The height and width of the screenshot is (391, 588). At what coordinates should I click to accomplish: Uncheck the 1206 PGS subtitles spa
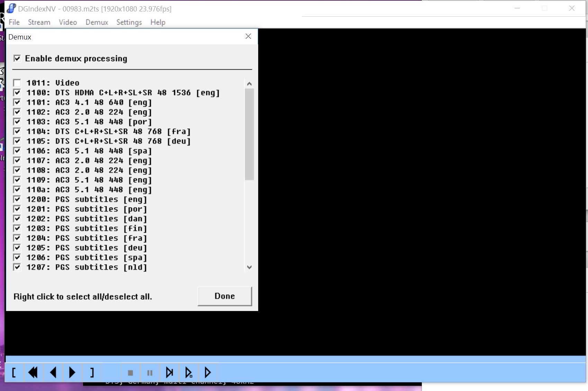pyautogui.click(x=17, y=257)
